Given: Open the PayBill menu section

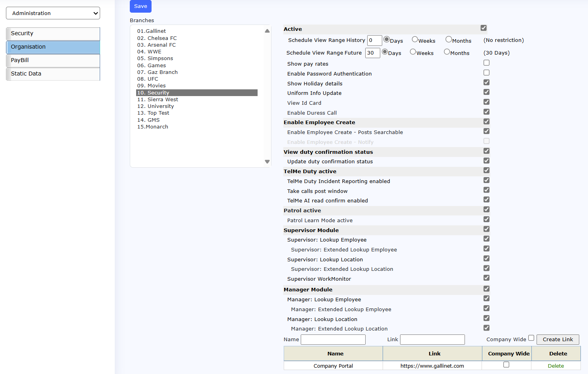Looking at the screenshot, I should [x=53, y=60].
